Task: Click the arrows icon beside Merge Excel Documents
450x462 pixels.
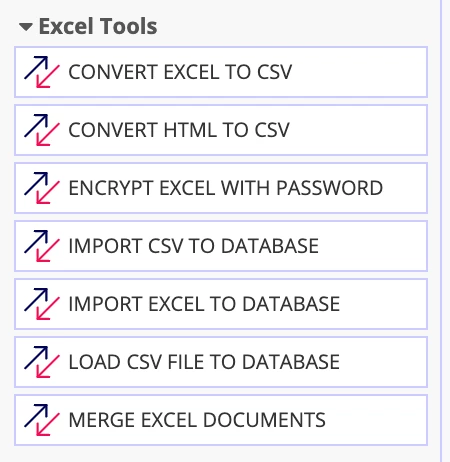Action: (42, 420)
